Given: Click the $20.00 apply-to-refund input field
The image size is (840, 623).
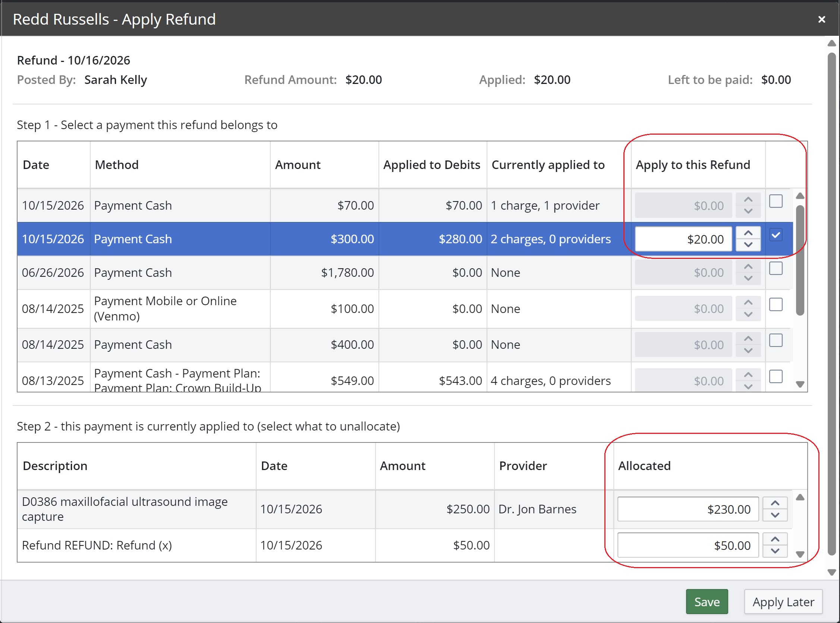Looking at the screenshot, I should tap(683, 239).
